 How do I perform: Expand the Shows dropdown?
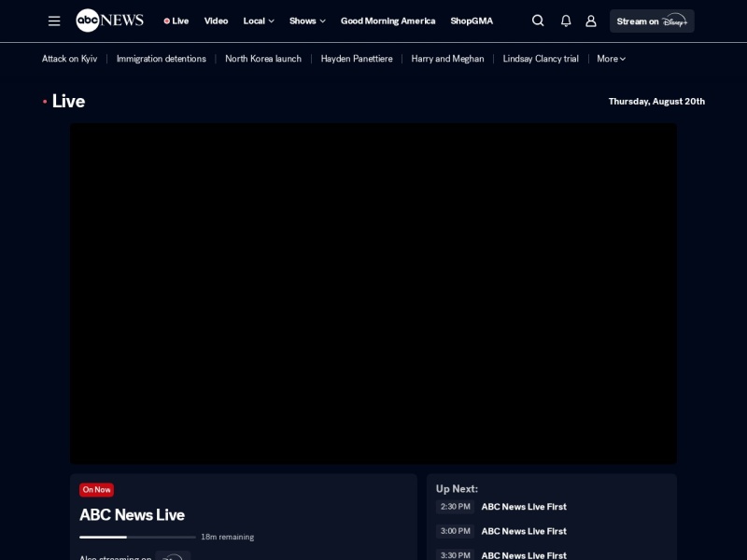tap(307, 21)
